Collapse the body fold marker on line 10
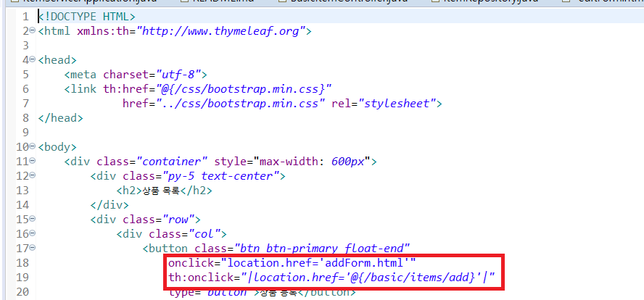 32,147
